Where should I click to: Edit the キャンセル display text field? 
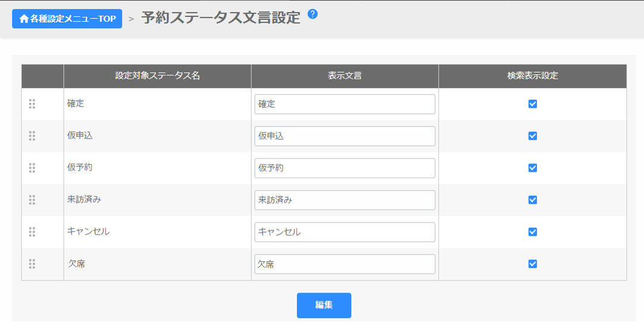click(345, 232)
